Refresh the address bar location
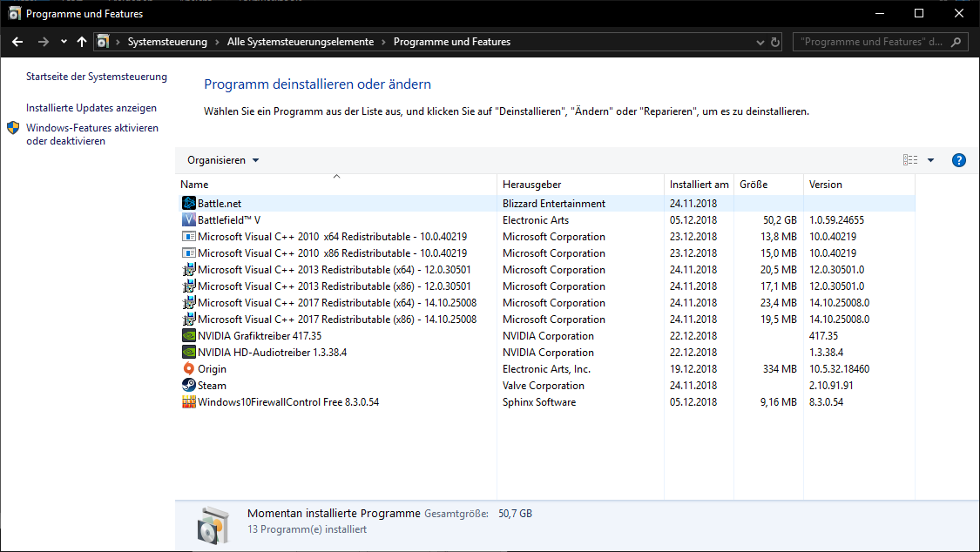Screen dimensions: 980x552 point(775,42)
